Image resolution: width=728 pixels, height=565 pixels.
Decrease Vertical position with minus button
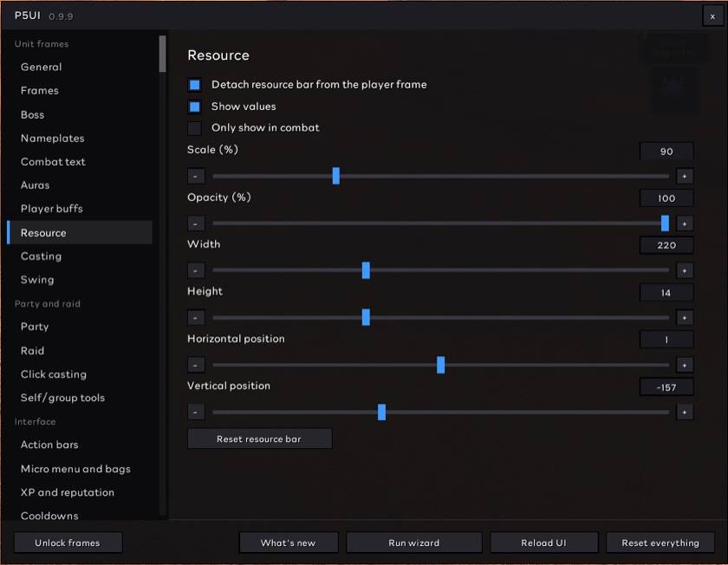click(196, 412)
